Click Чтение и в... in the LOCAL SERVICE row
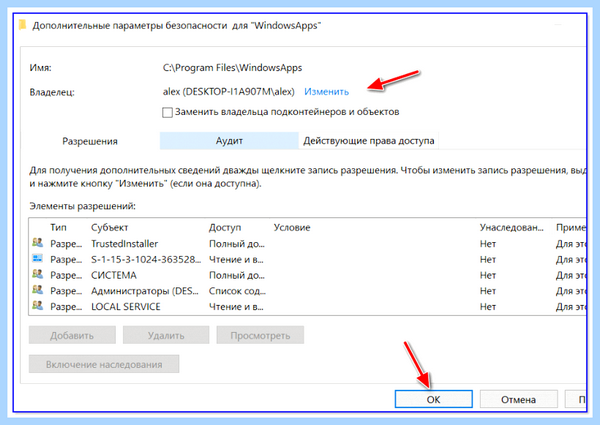The image size is (600, 425). point(236,307)
